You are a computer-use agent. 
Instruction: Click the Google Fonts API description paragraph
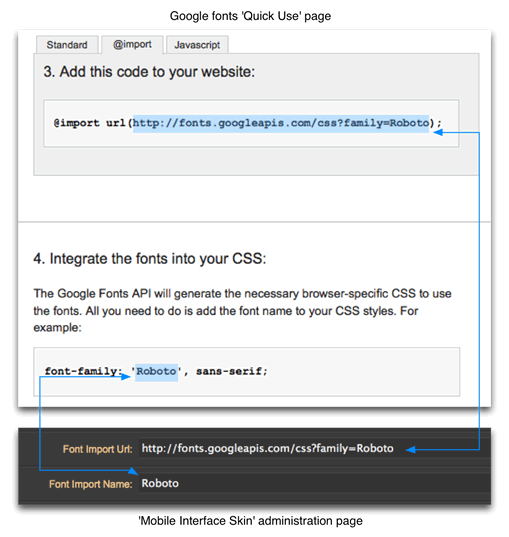[x=243, y=311]
